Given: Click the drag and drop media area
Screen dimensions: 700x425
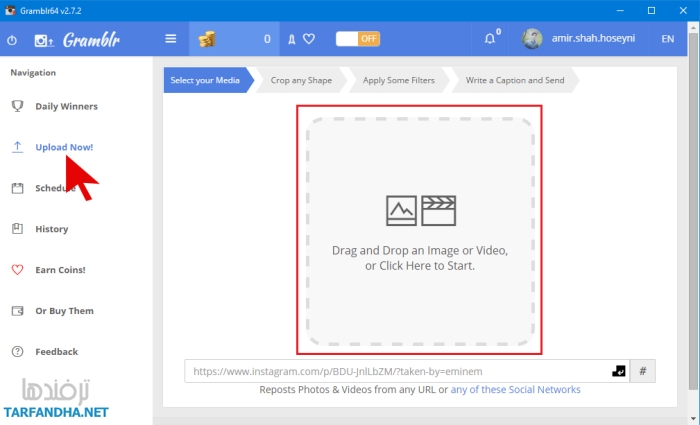Looking at the screenshot, I should [x=420, y=230].
